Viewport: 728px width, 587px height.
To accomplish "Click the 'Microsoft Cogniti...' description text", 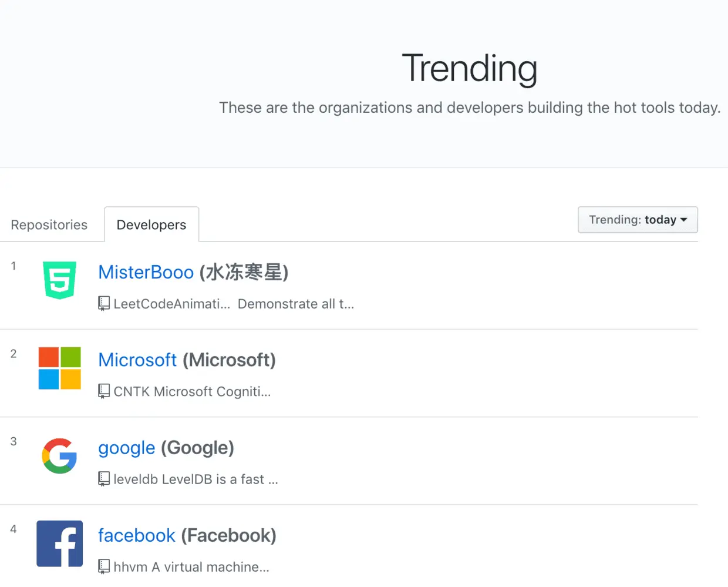I will click(213, 391).
